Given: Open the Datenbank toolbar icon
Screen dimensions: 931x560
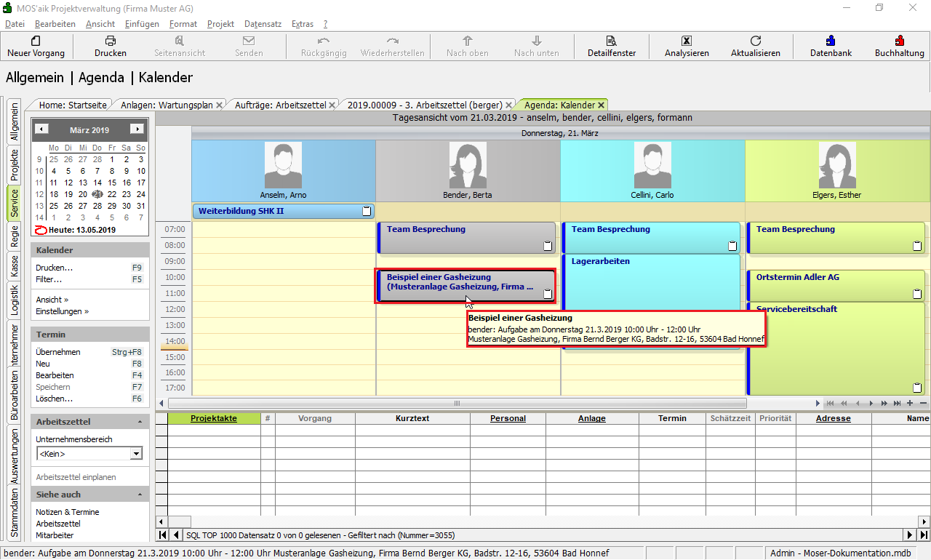Looking at the screenshot, I should tap(831, 41).
